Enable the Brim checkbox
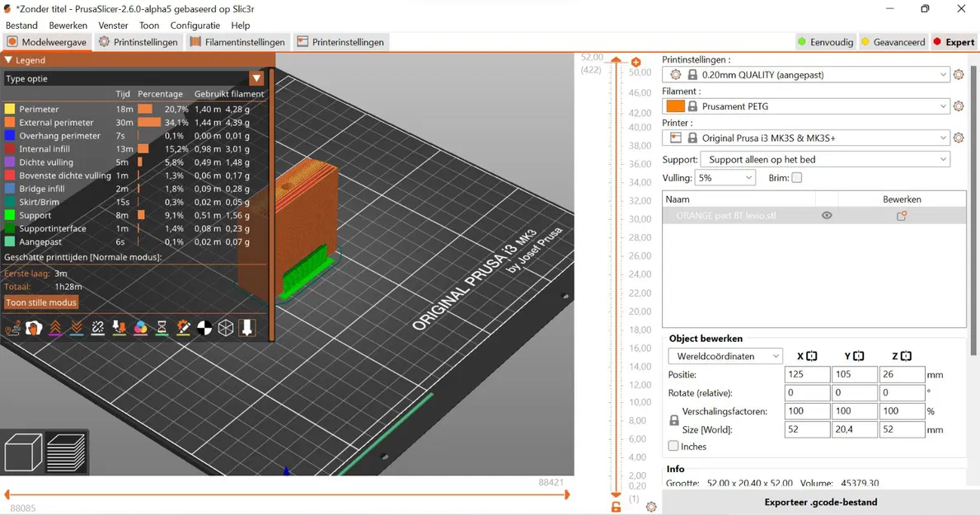Viewport: 980px width, 515px height. [x=796, y=178]
